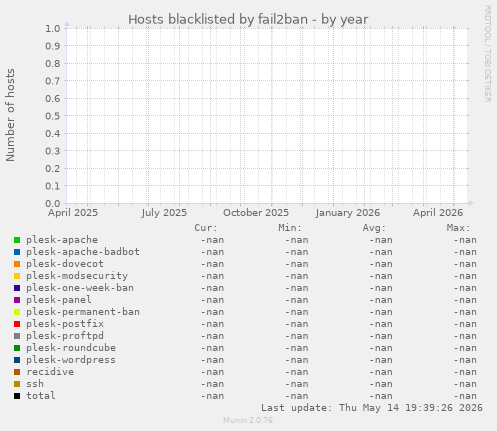Viewport: 497px width, 431px height.
Task: Select the plesk-roundcube legend label
Action: tap(71, 348)
